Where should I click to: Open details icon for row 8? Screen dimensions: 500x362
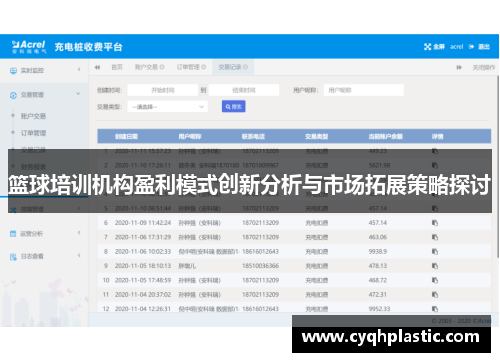point(435,251)
